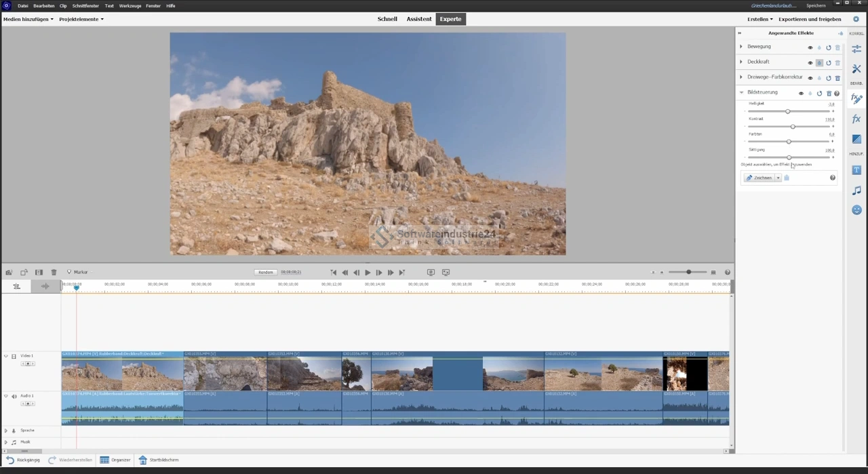Toggle visibility of the Deckkraft effect
868x474 pixels.
click(x=810, y=63)
